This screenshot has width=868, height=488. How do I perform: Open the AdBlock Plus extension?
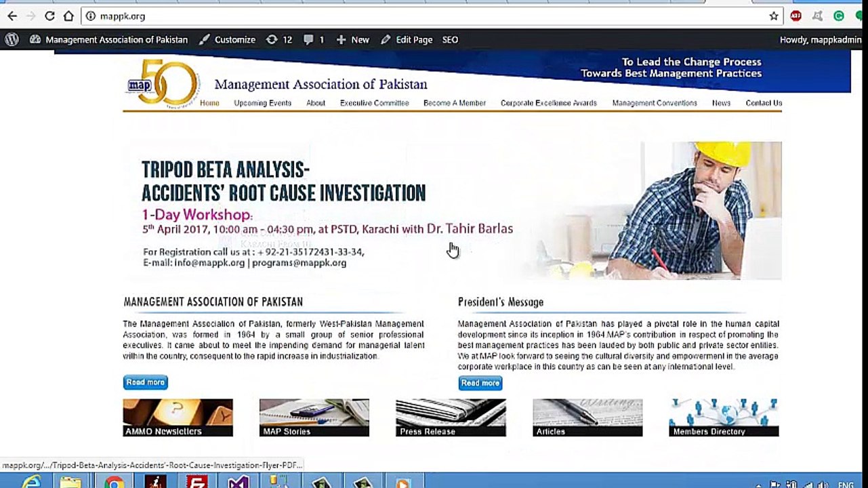(795, 16)
